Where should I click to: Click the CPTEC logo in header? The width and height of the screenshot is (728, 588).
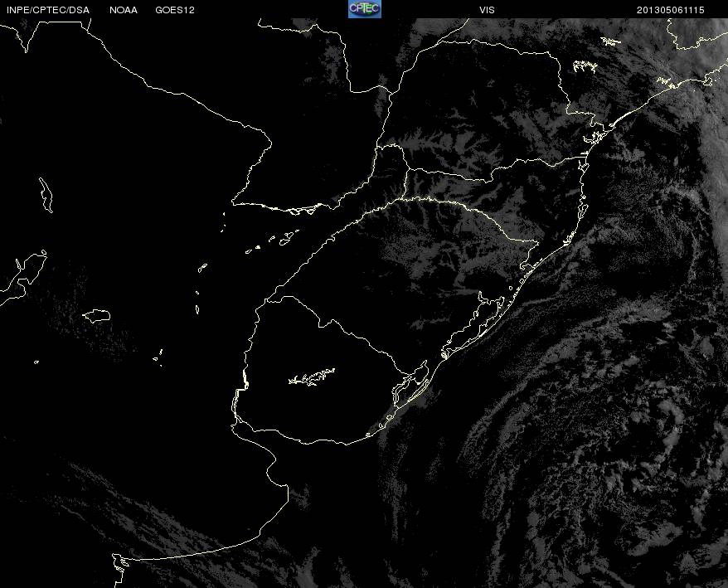[x=365, y=9]
